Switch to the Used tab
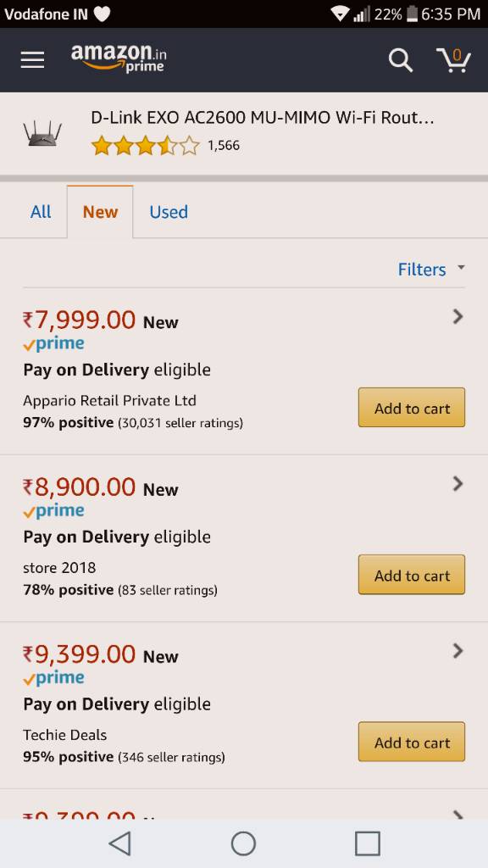The image size is (488, 868). click(x=169, y=211)
